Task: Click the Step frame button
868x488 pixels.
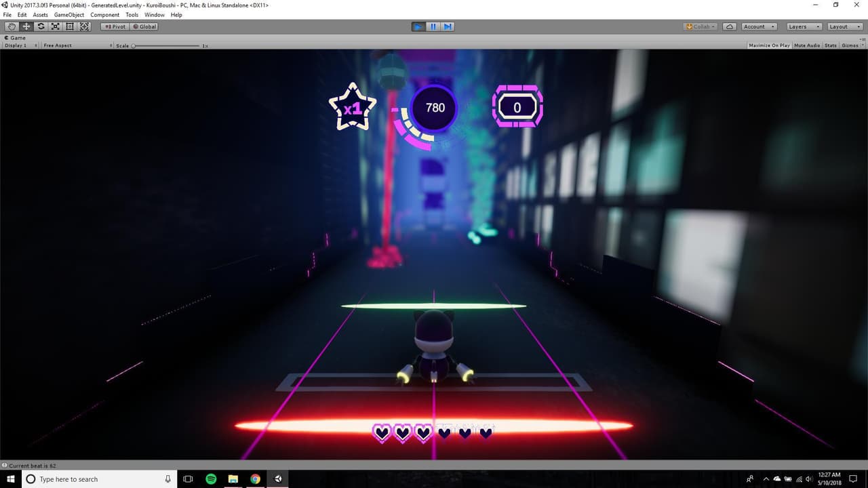Action: (x=448, y=26)
